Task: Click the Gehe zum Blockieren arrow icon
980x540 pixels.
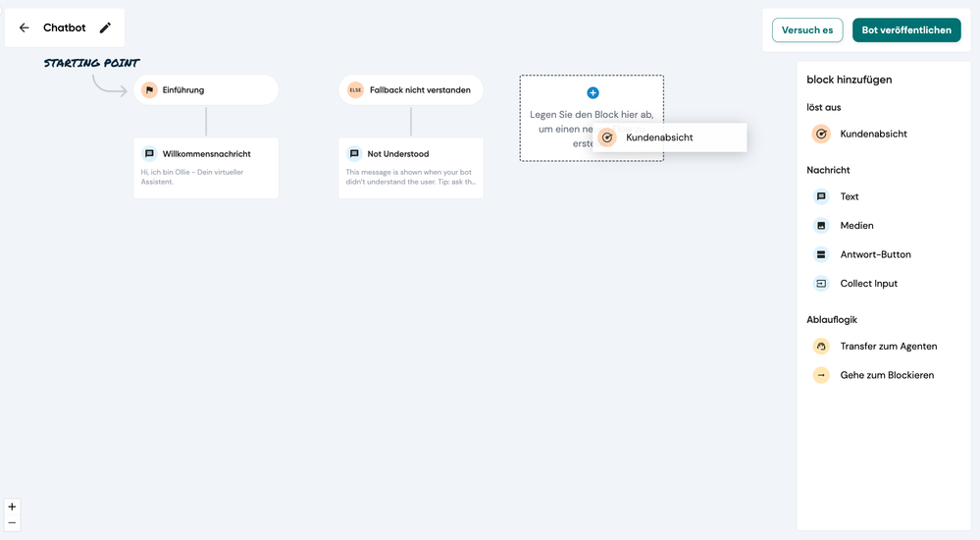Action: pos(821,375)
